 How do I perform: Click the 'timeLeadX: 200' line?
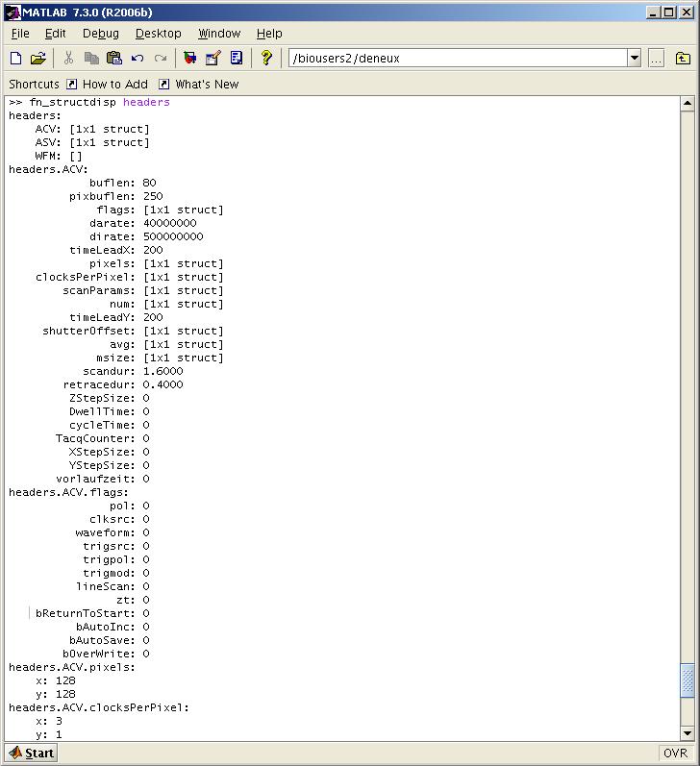[x=115, y=250]
